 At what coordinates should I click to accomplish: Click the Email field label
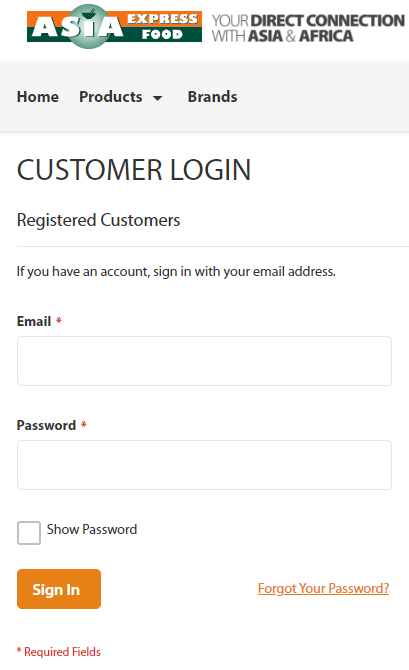click(x=34, y=321)
